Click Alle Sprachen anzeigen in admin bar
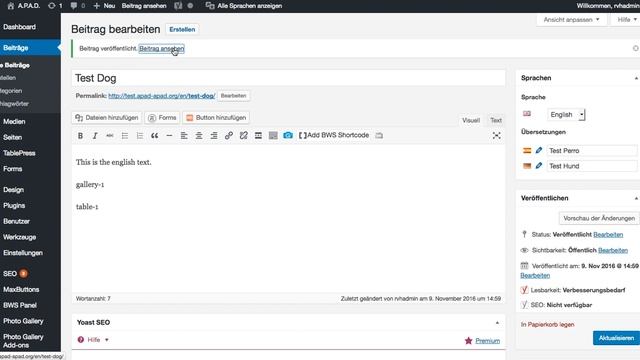This screenshot has height=360, width=640. click(x=244, y=6)
